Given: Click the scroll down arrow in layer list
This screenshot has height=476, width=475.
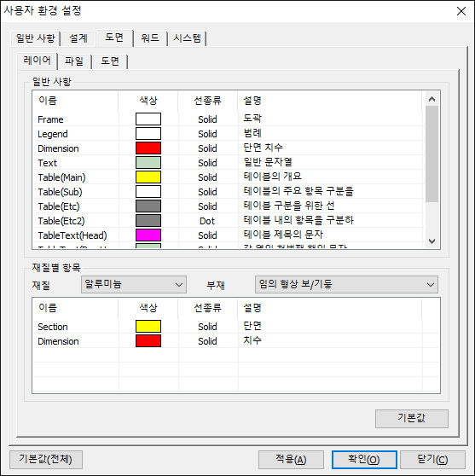Looking at the screenshot, I should tap(432, 241).
